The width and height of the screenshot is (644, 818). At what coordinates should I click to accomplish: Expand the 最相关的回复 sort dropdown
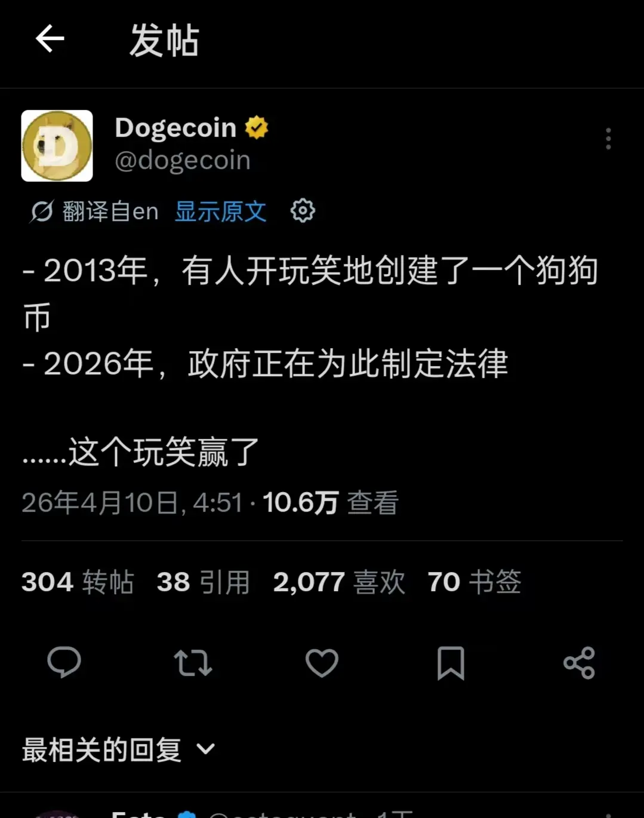click(118, 749)
